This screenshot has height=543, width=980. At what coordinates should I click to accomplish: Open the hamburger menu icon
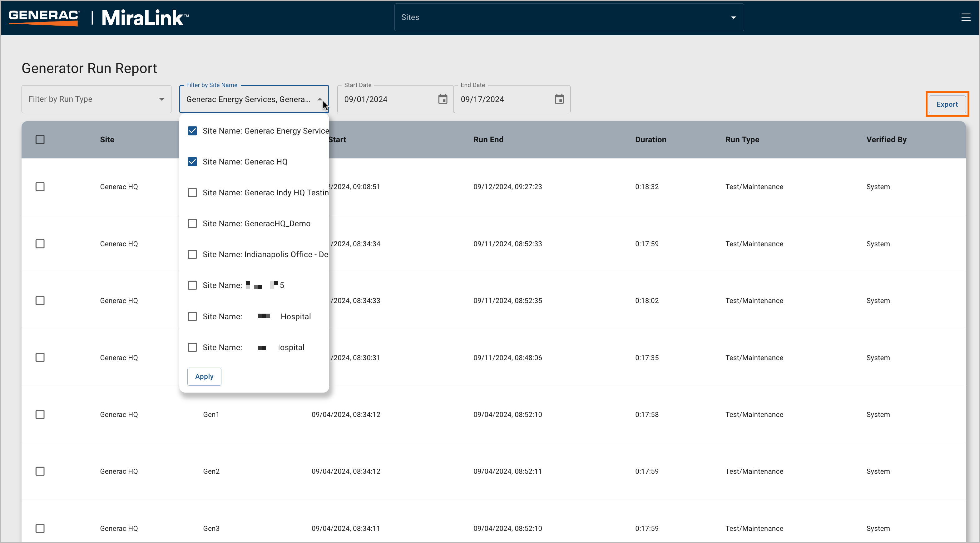(x=966, y=17)
